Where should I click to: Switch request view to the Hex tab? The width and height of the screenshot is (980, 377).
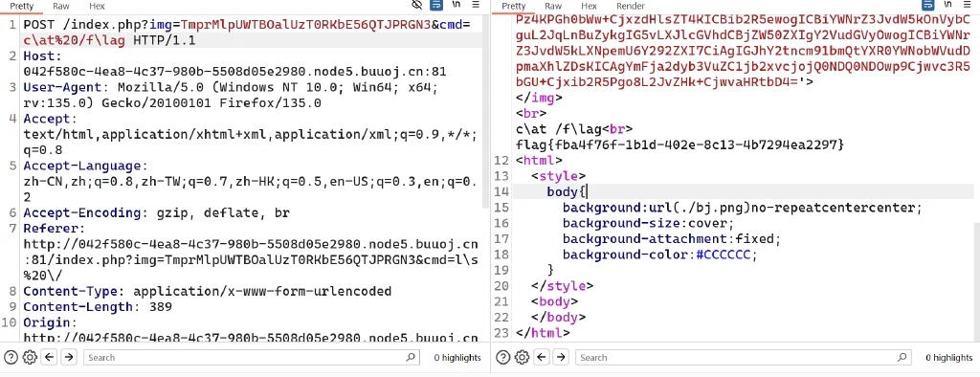coord(98,7)
